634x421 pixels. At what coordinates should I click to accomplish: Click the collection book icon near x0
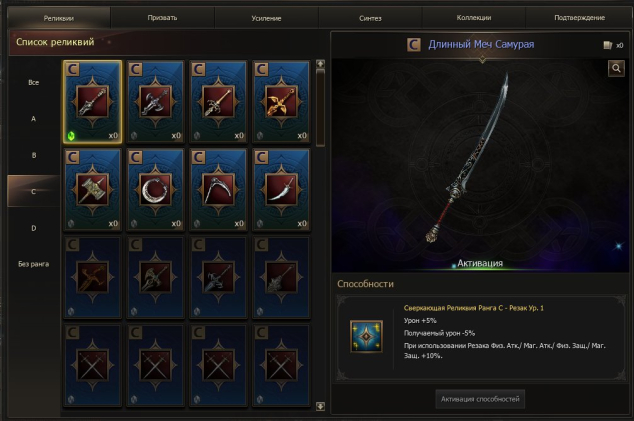[x=608, y=45]
